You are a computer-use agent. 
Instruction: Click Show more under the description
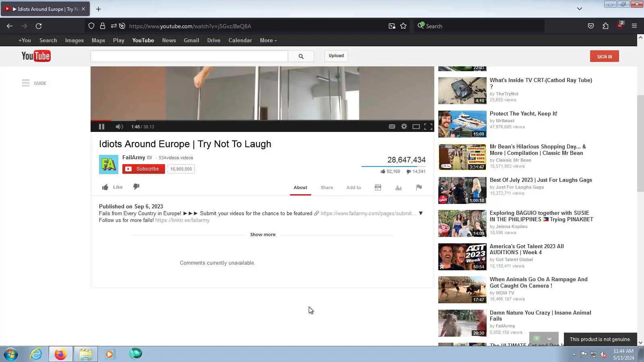point(263,234)
